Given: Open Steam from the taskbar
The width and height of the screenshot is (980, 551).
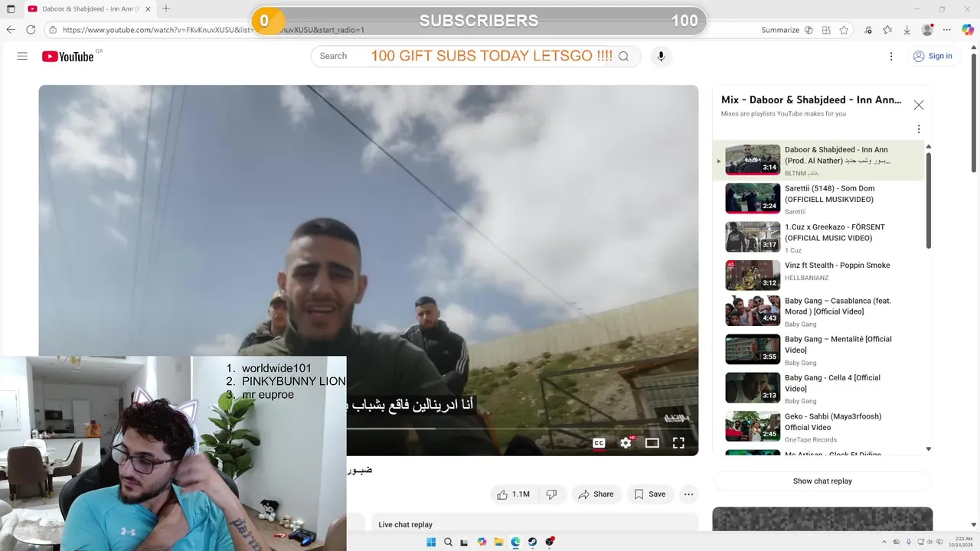Looking at the screenshot, I should tap(532, 542).
